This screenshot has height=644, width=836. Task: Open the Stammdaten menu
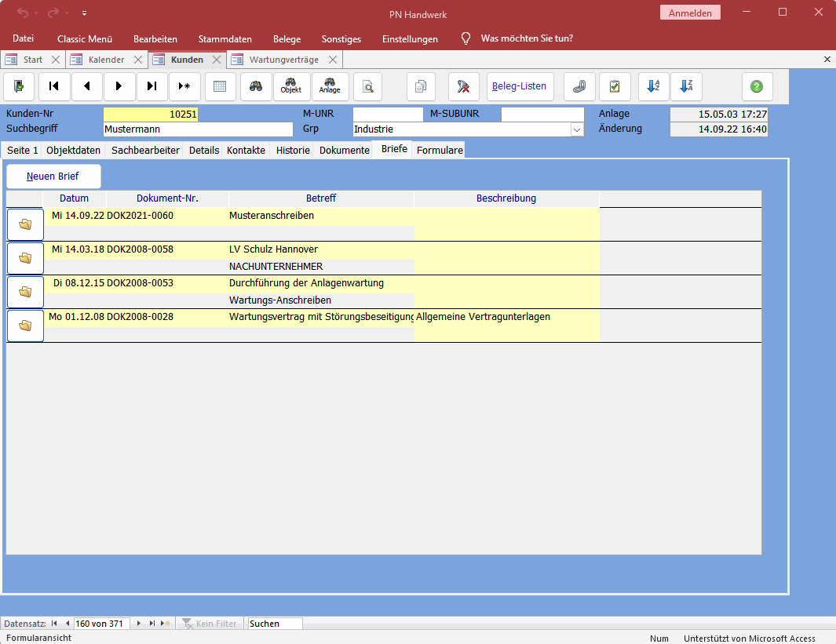point(225,38)
